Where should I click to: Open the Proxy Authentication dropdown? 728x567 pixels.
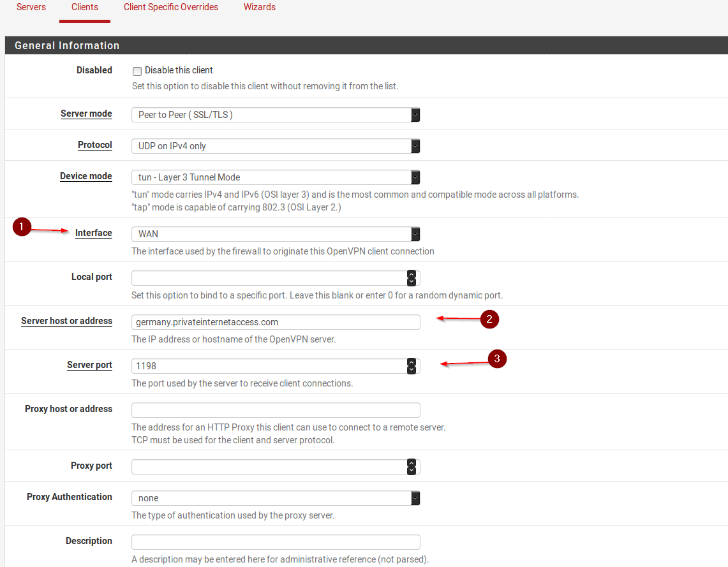pos(276,498)
